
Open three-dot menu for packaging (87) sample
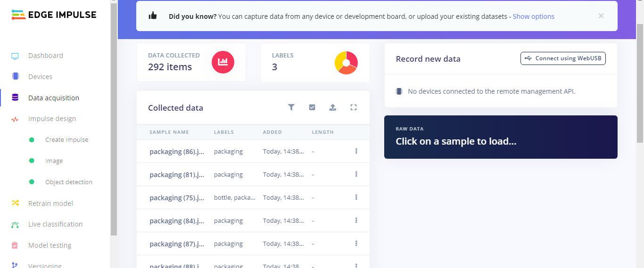(x=356, y=244)
